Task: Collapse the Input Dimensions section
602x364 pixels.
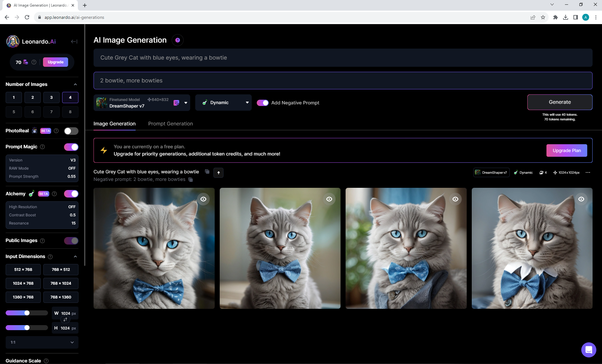Action: click(75, 256)
